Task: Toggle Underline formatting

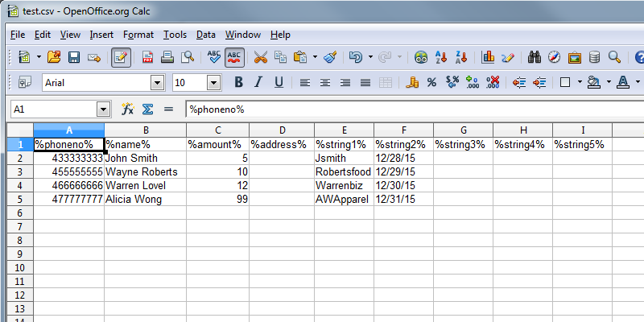Action: pos(279,83)
